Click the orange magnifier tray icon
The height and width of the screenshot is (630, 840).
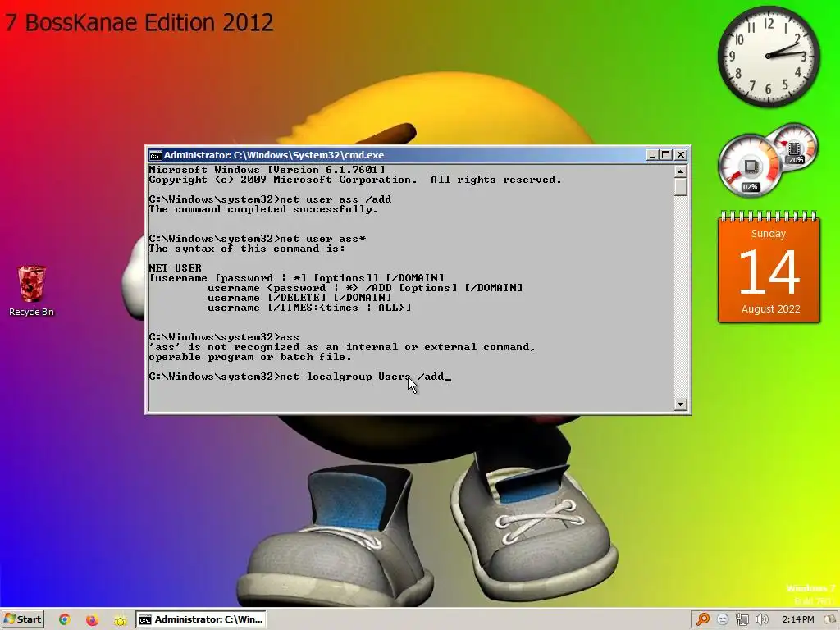[x=703, y=619]
